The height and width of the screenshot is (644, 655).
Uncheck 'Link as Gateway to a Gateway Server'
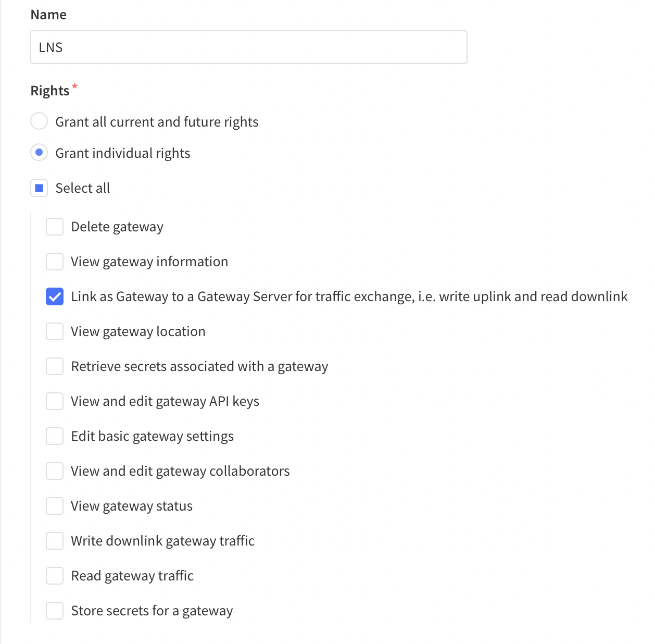[x=54, y=296]
